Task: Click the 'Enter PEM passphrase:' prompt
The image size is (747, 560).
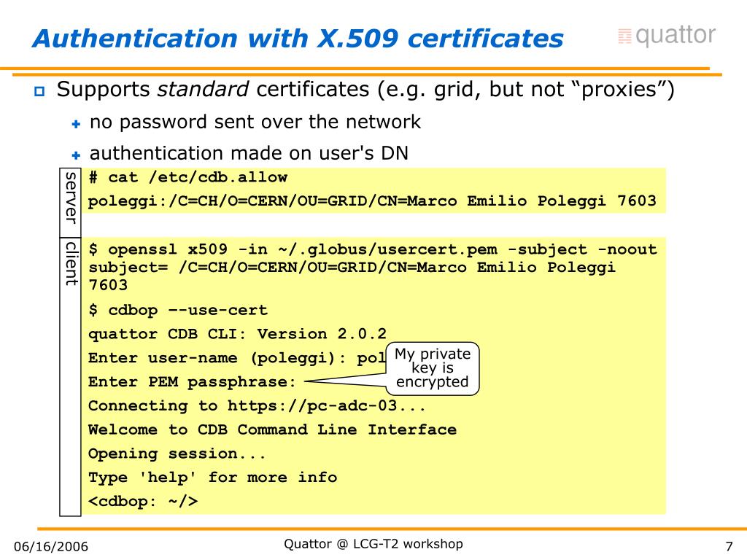Action: pos(192,382)
